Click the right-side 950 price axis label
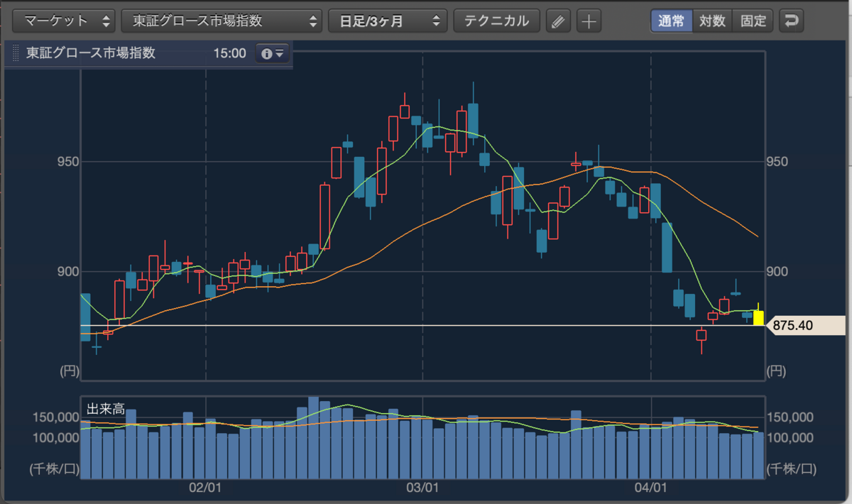This screenshot has width=852, height=504. 778,162
